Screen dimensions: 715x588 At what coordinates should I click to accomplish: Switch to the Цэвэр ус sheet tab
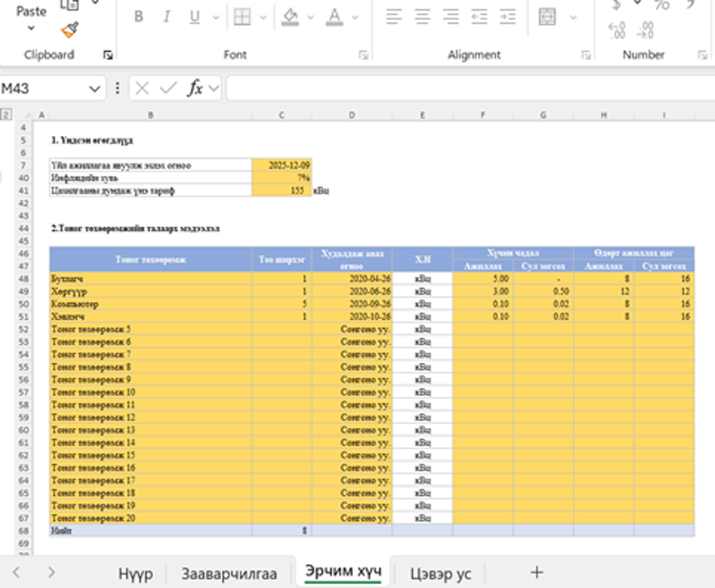pyautogui.click(x=440, y=574)
